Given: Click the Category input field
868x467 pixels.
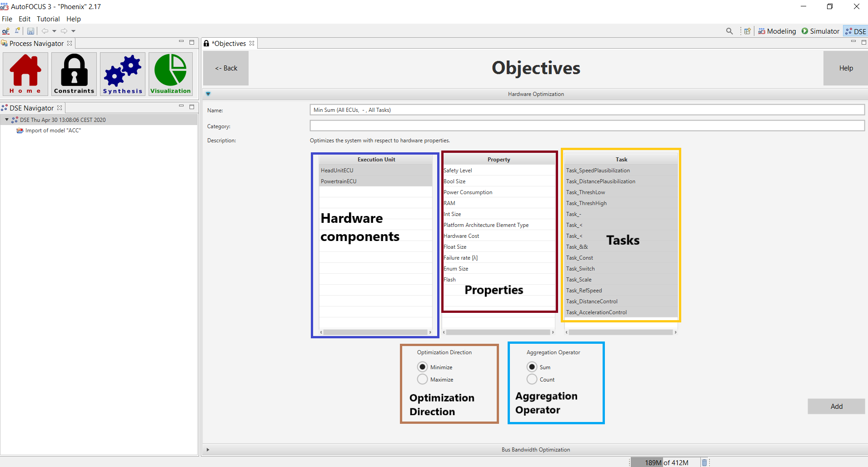Looking at the screenshot, I should pos(587,126).
